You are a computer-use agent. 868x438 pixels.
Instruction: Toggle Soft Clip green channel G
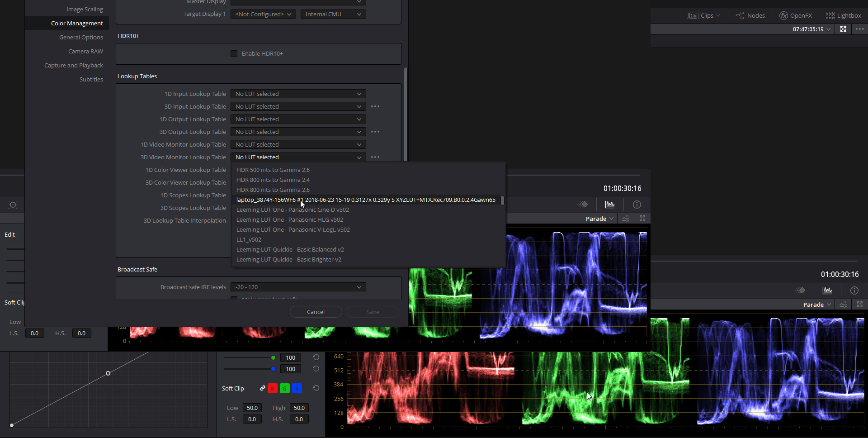click(285, 388)
